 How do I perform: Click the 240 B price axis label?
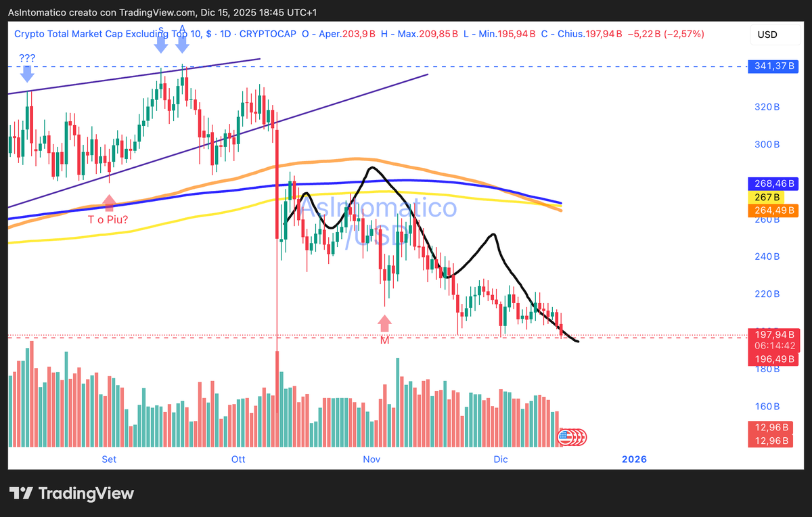coord(768,257)
